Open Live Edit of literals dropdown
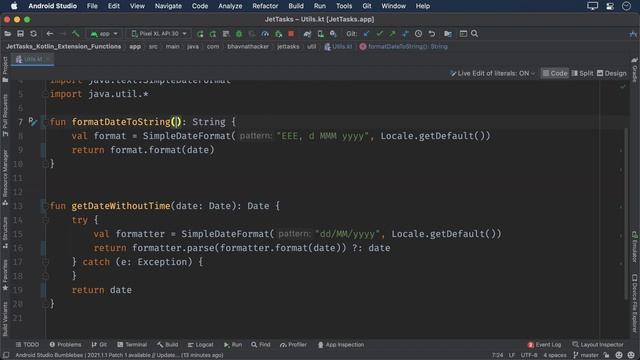The width and height of the screenshot is (640, 360). tap(493, 73)
